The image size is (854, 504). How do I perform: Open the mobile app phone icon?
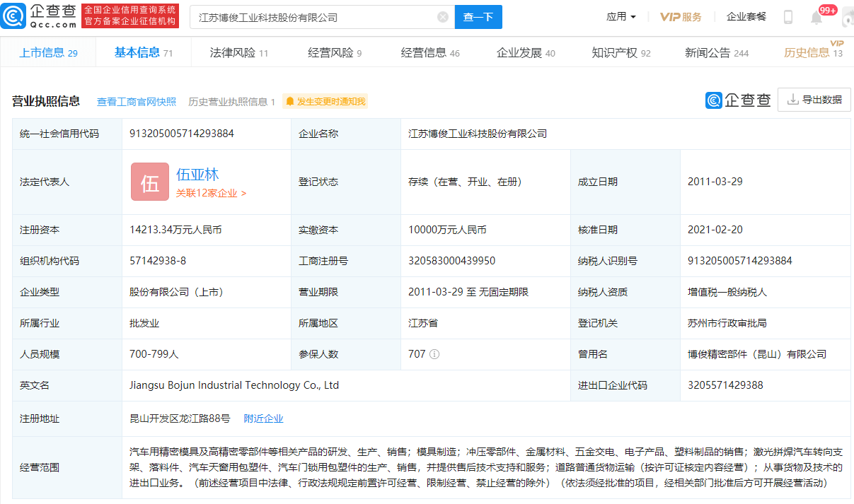(787, 17)
